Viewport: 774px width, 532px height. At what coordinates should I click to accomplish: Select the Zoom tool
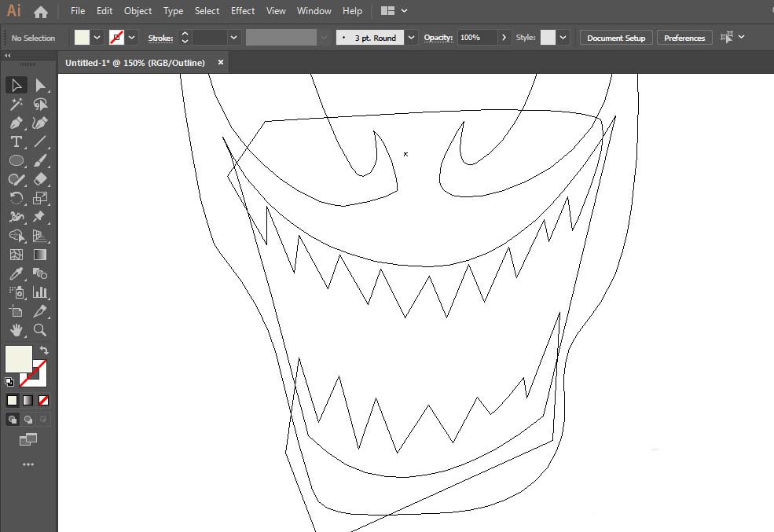[x=40, y=331]
